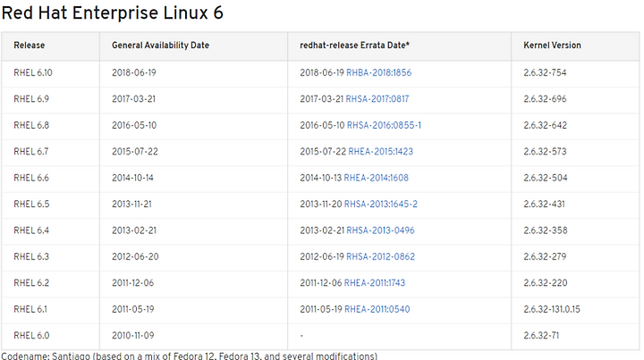The image size is (644, 360).
Task: Click the Release column header
Action: pos(30,45)
